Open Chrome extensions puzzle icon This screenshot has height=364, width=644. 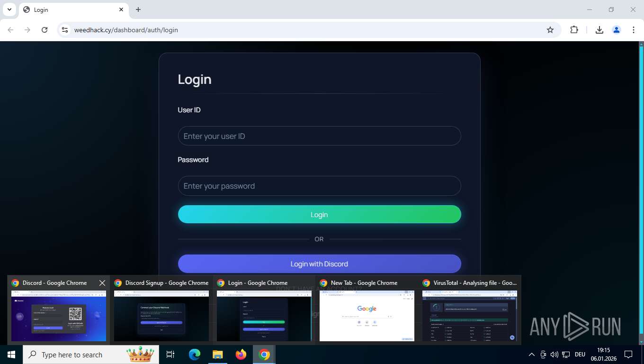574,30
